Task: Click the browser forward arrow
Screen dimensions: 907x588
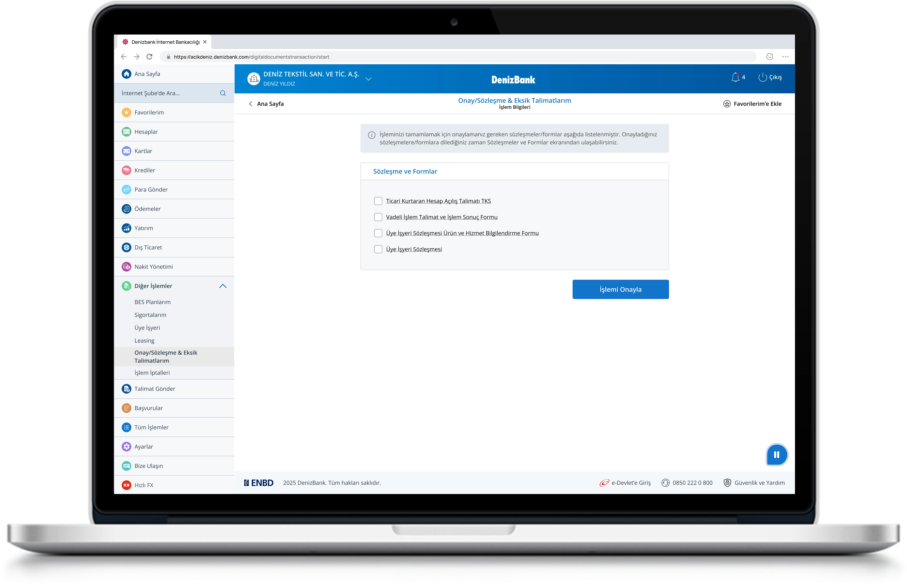Action: point(136,57)
